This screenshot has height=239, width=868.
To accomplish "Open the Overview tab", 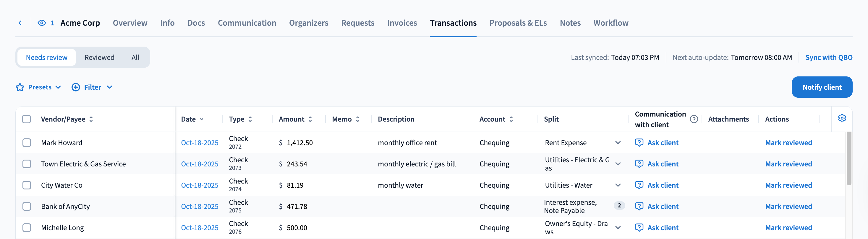I will (x=130, y=23).
